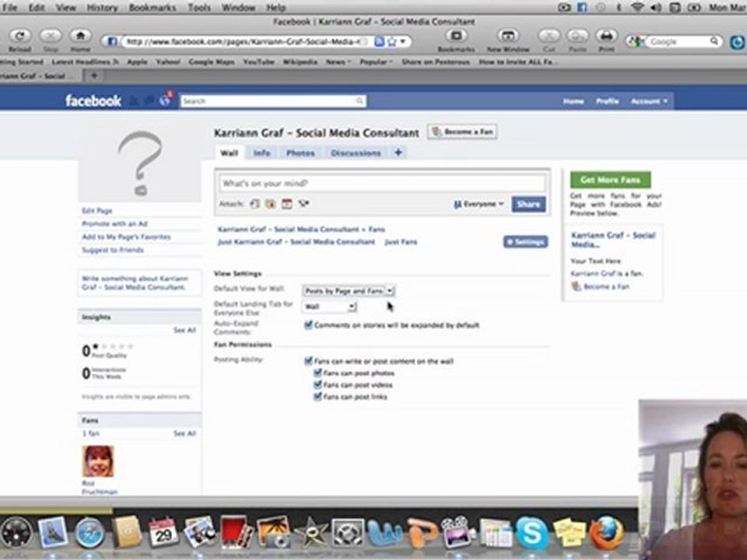747x560 pixels.
Task: Click the bookmark star in address bar
Action: pos(392,42)
